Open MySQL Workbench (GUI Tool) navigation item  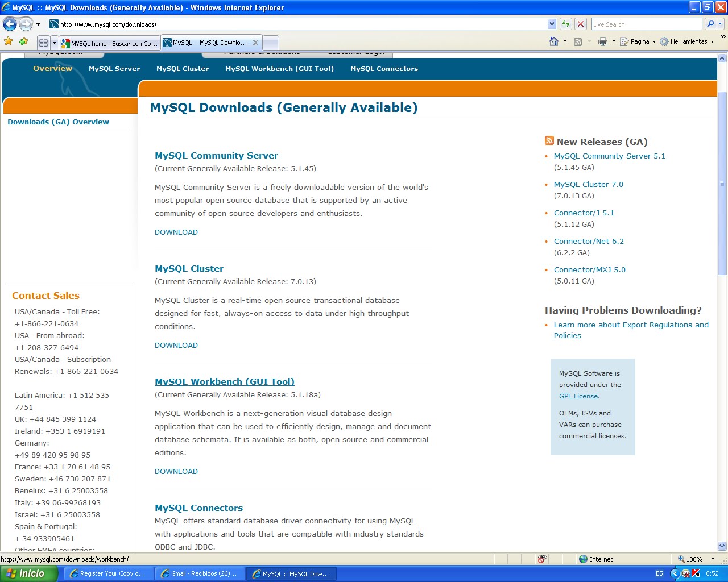coord(279,69)
